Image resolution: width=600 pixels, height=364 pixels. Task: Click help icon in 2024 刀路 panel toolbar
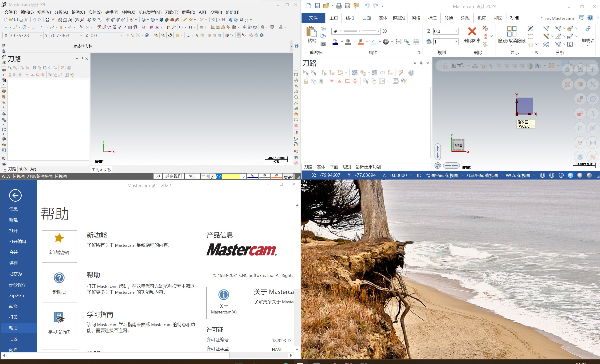(411, 73)
